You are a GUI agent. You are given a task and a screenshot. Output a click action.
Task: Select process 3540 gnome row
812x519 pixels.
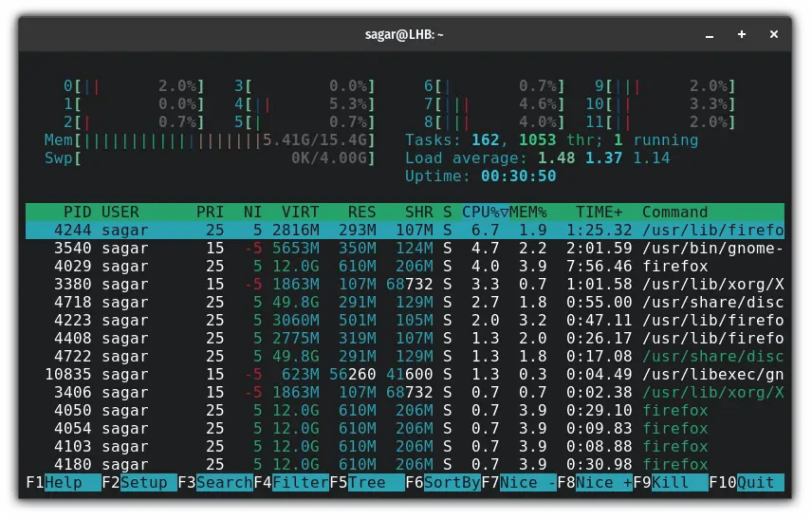[405, 248]
